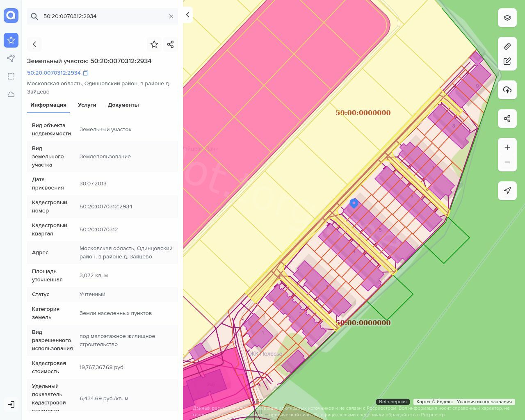Activate the draw and edit tool

[x=507, y=61]
